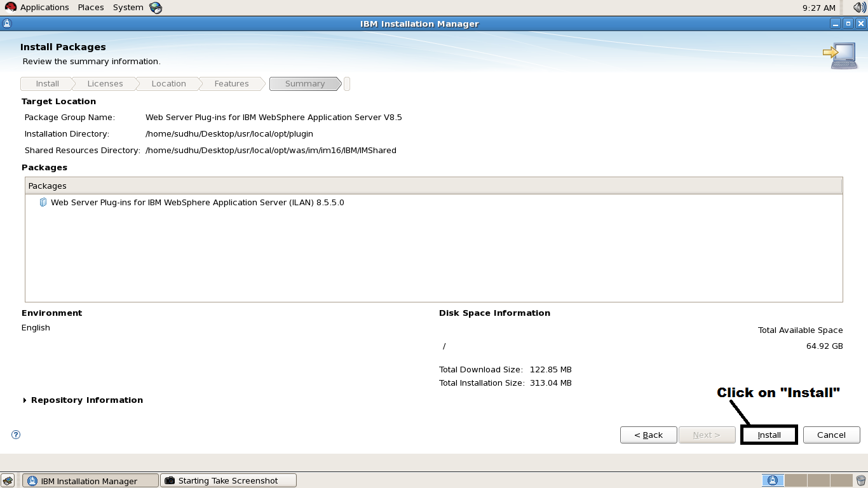Open the help icon at bottom left

[15, 435]
